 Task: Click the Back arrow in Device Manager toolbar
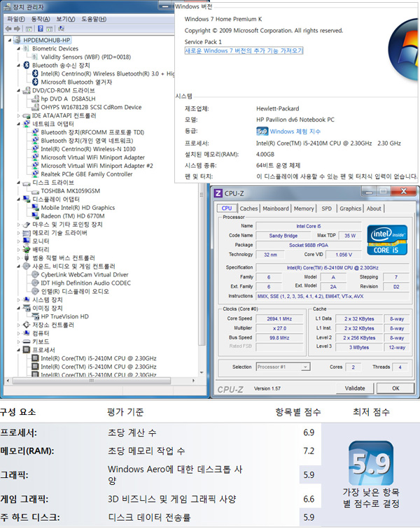coord(8,29)
